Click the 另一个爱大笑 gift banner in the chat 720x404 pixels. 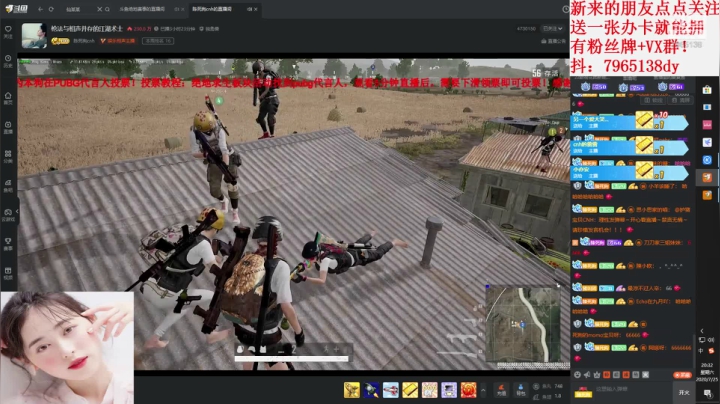click(x=629, y=122)
